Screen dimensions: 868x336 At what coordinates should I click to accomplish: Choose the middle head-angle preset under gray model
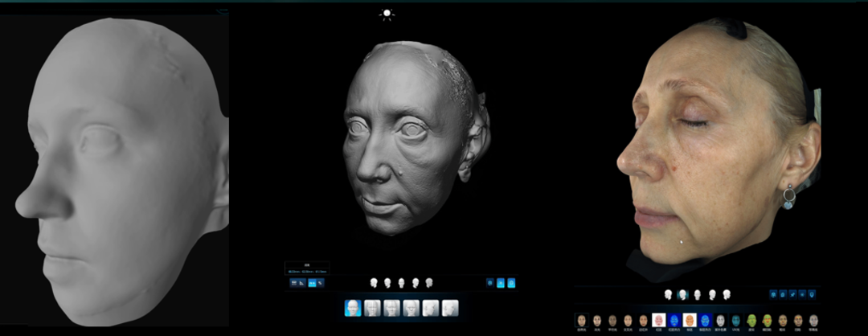point(401,283)
